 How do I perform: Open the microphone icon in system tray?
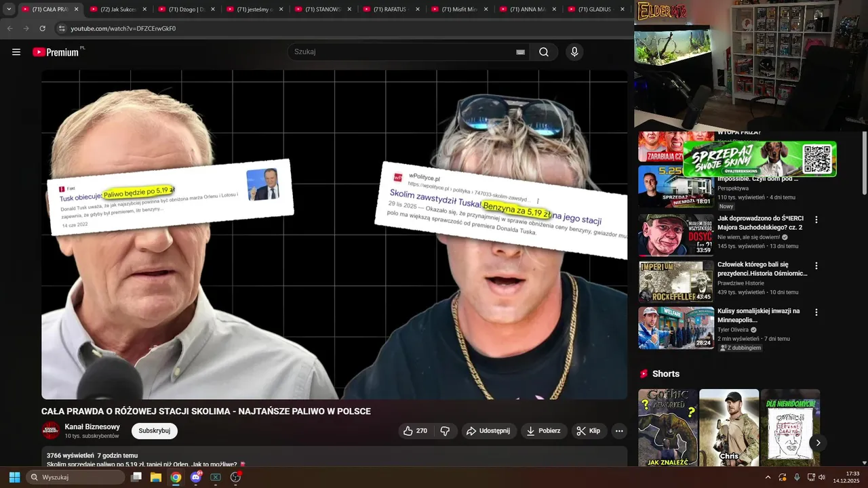click(797, 477)
